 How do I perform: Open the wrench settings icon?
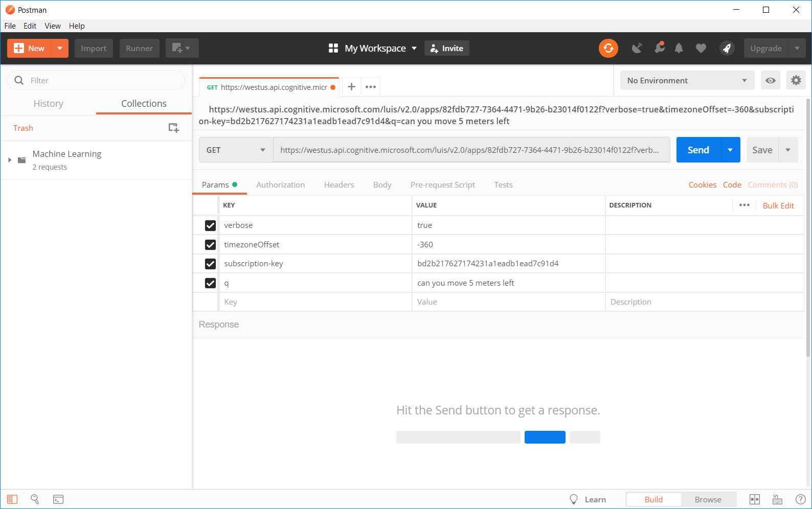[660, 48]
